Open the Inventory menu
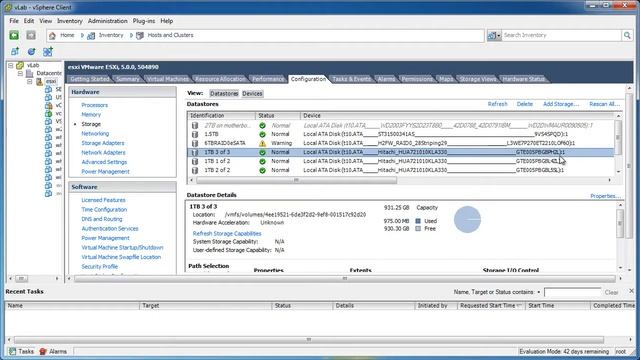Screen dimensions: 640x360 point(69,21)
